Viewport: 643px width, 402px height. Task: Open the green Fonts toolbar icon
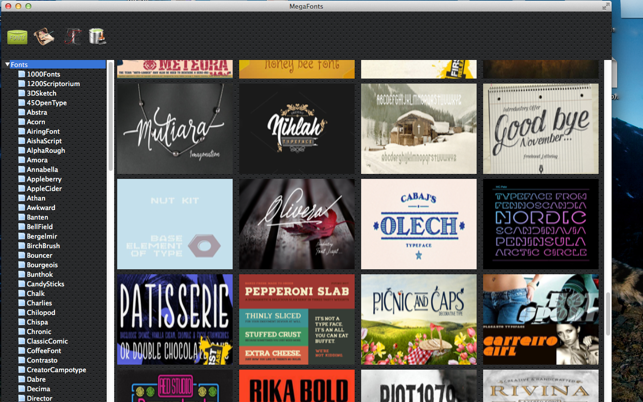point(17,37)
